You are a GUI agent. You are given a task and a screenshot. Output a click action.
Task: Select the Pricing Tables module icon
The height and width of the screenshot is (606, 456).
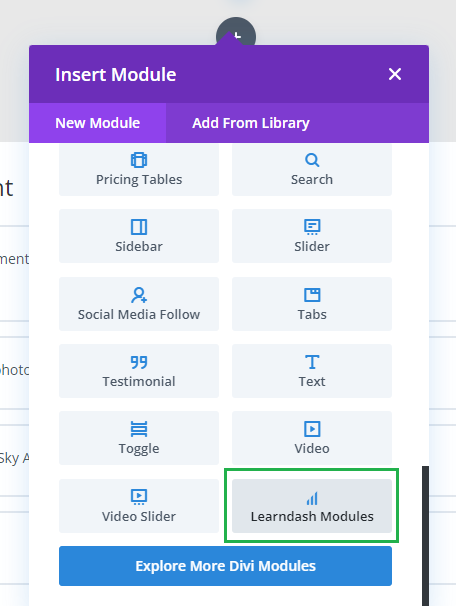click(139, 160)
